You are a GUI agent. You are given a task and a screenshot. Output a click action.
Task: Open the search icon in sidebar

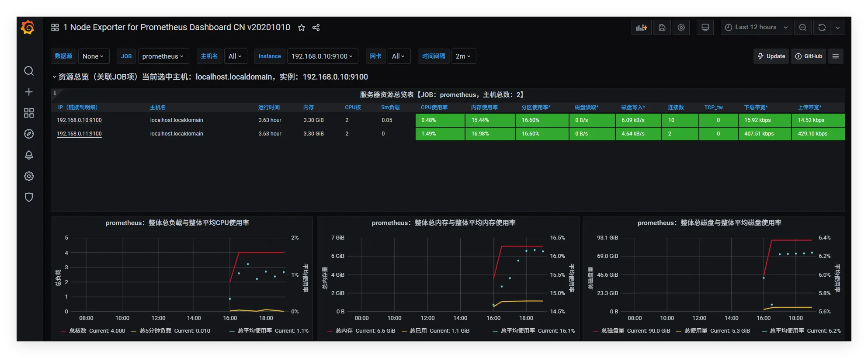[29, 71]
